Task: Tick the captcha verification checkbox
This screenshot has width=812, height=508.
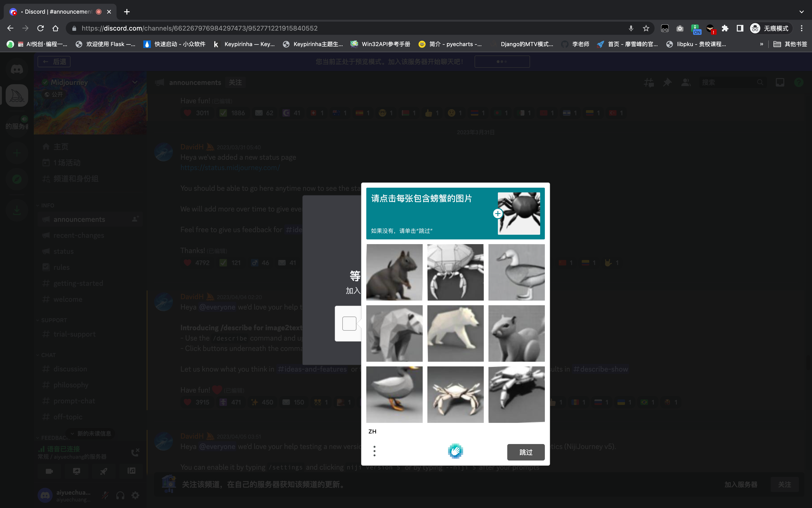Action: click(x=349, y=324)
